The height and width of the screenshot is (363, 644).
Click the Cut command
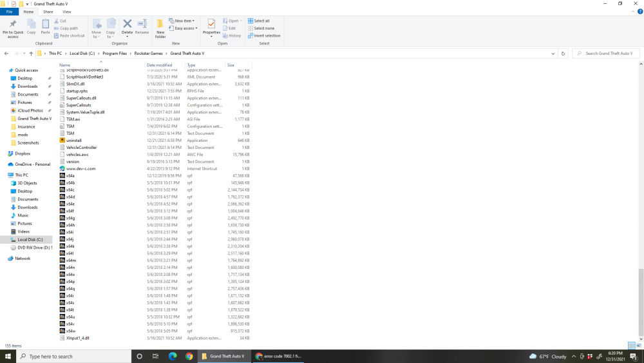click(60, 21)
